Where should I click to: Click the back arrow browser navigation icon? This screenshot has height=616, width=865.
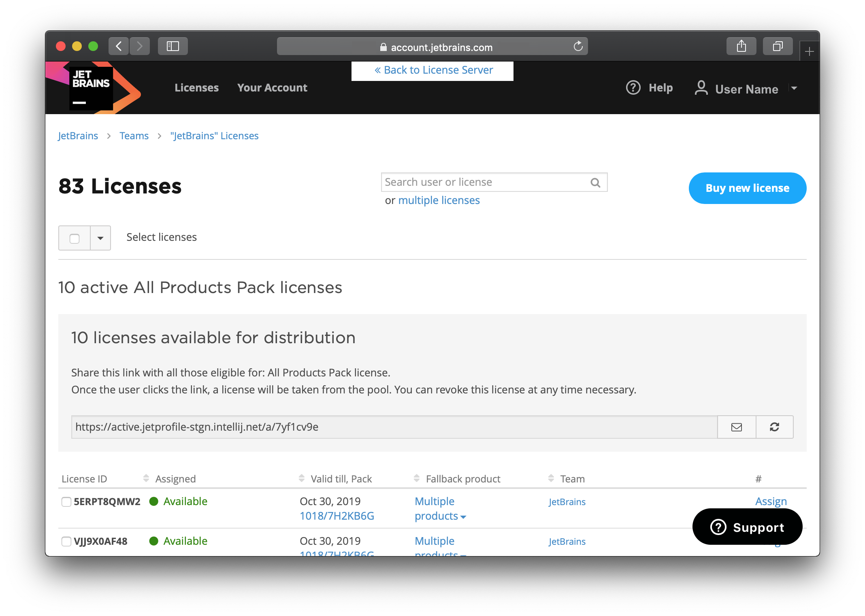(x=119, y=46)
